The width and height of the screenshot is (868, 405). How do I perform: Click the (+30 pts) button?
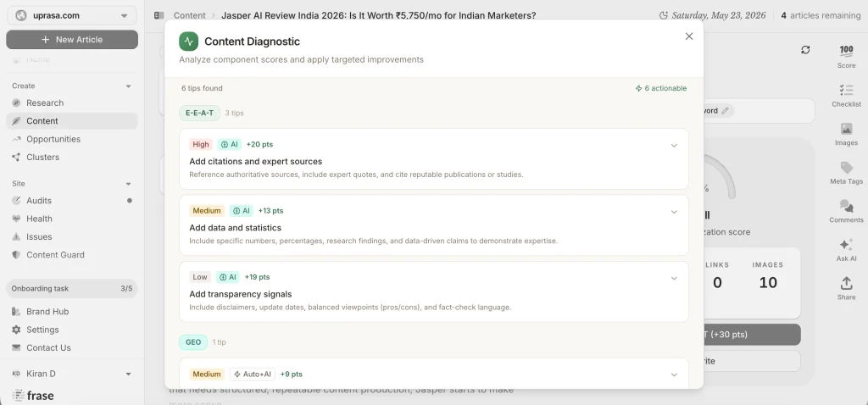pos(752,335)
